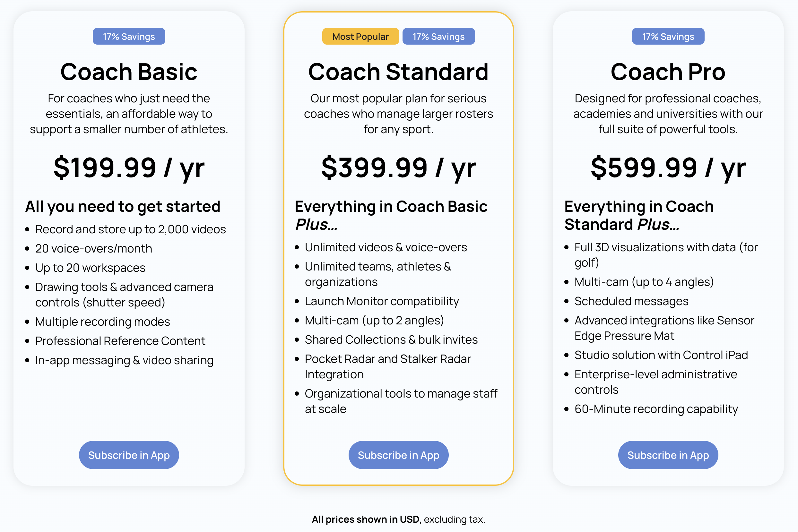Click the 60-Minute recording capability item
Viewport: 798px width, 532px height.
tap(656, 409)
